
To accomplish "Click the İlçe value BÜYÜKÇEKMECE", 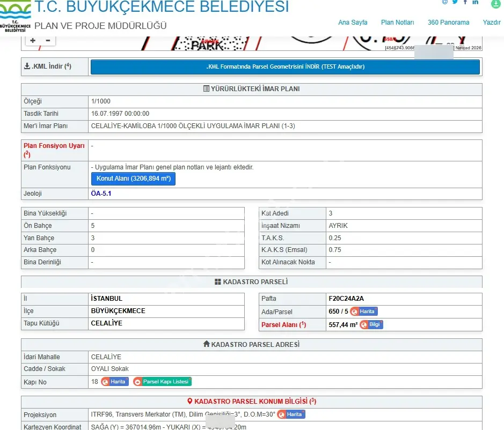I will pyautogui.click(x=118, y=311).
